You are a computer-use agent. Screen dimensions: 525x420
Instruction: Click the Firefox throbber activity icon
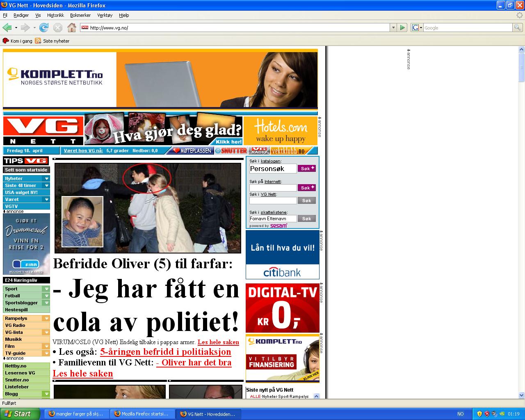tap(520, 15)
